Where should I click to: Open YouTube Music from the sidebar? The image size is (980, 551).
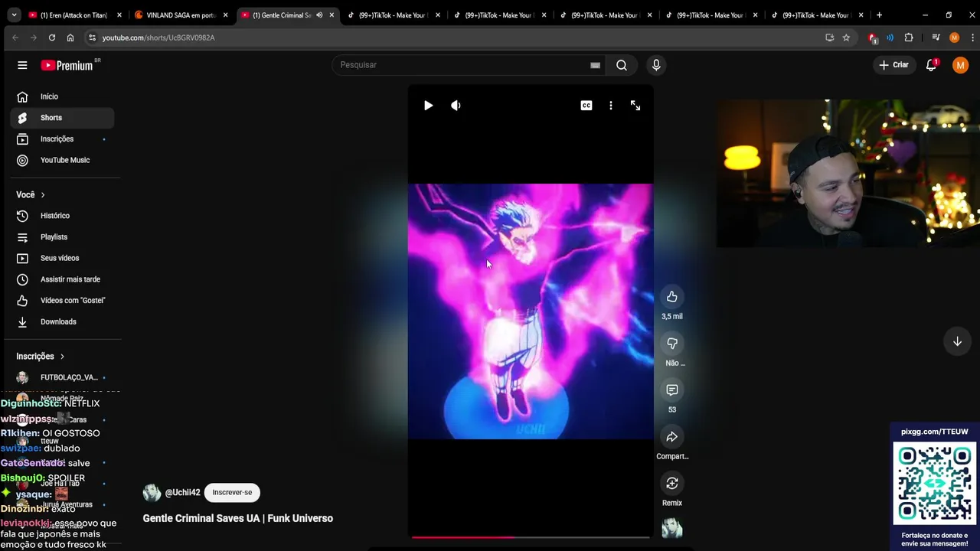pos(63,160)
